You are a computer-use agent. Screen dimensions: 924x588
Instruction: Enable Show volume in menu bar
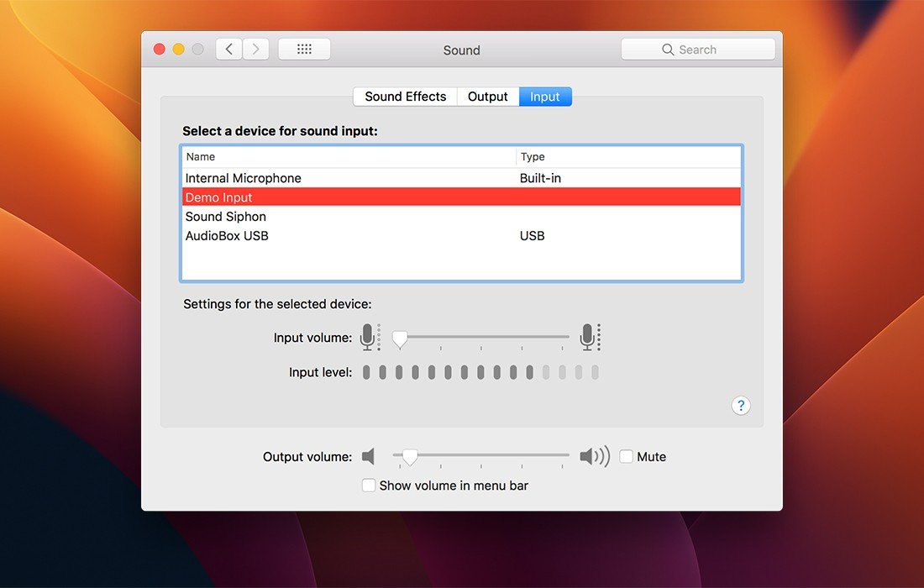coord(369,486)
